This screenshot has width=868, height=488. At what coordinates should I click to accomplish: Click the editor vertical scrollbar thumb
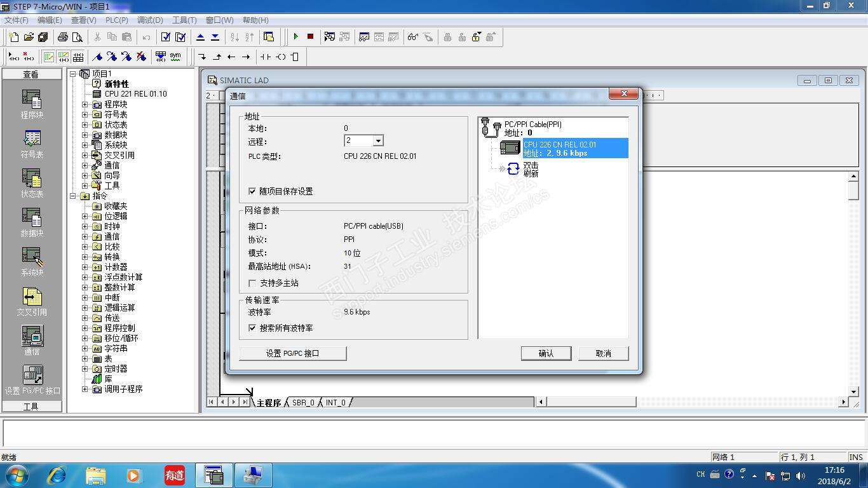click(853, 190)
